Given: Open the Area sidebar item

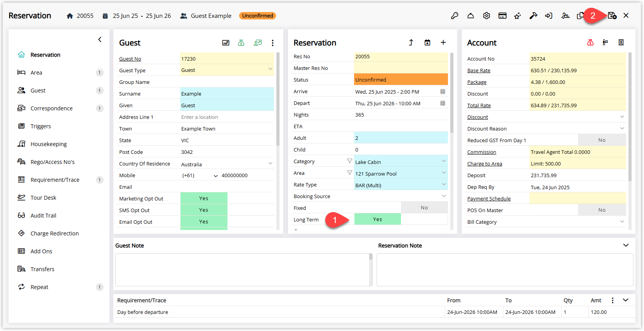Looking at the screenshot, I should click(36, 73).
